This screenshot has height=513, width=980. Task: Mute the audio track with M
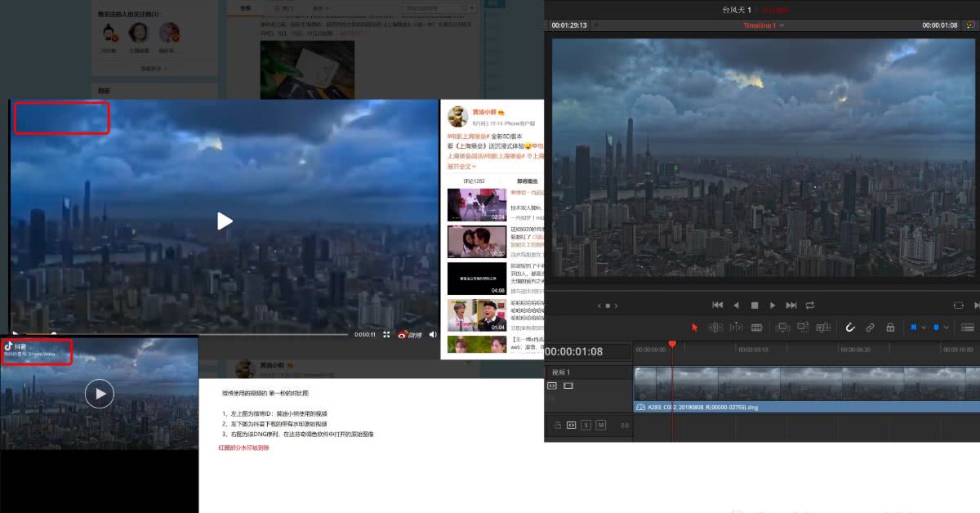(600, 425)
